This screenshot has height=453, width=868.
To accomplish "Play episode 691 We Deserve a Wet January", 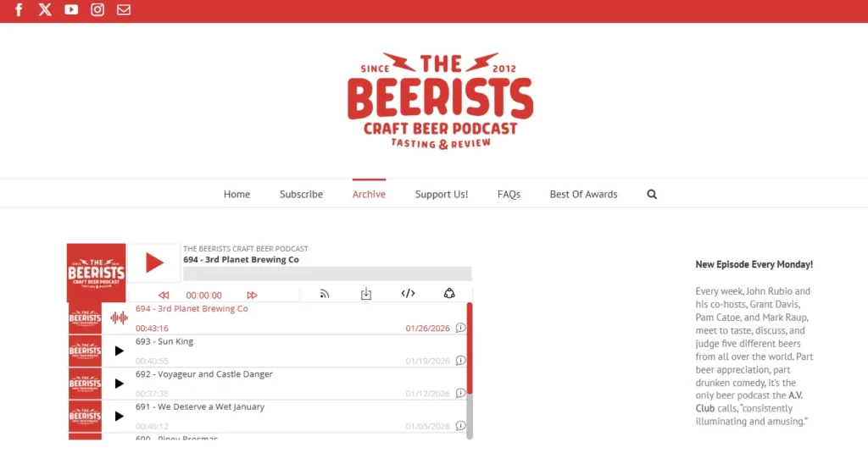I will pos(119,416).
